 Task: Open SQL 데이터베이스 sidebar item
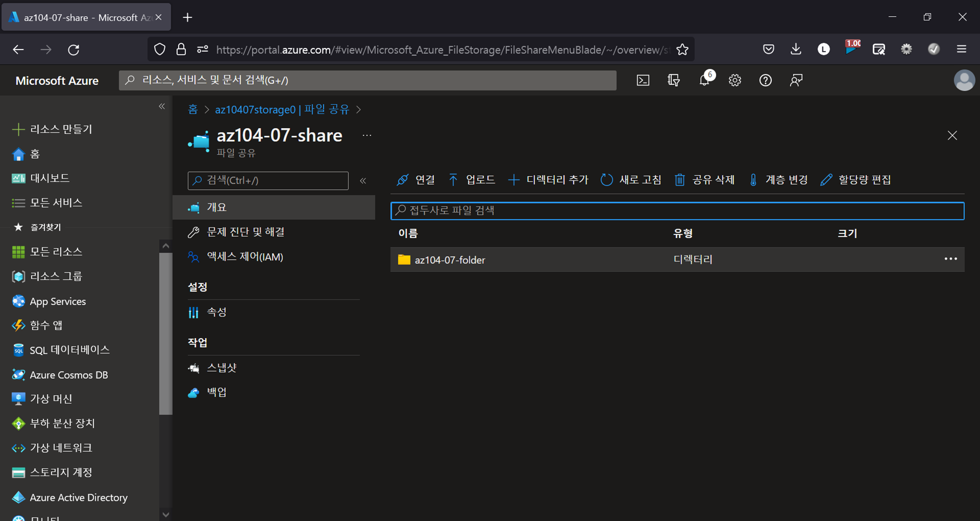point(61,350)
